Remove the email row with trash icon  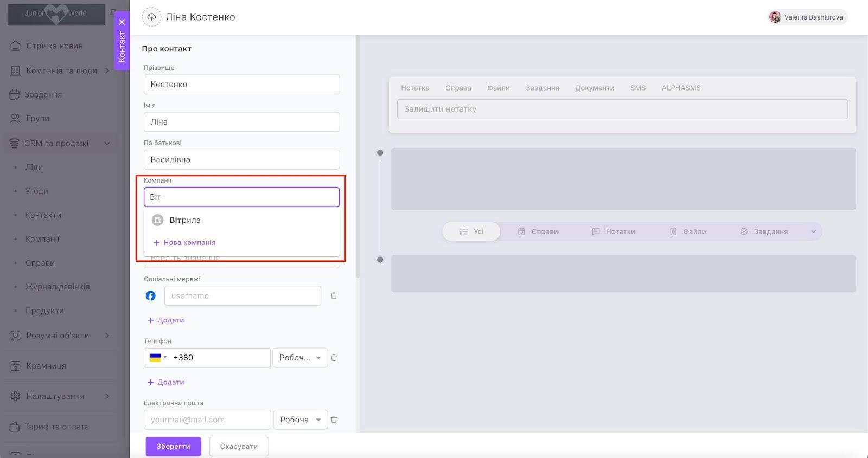coord(334,420)
